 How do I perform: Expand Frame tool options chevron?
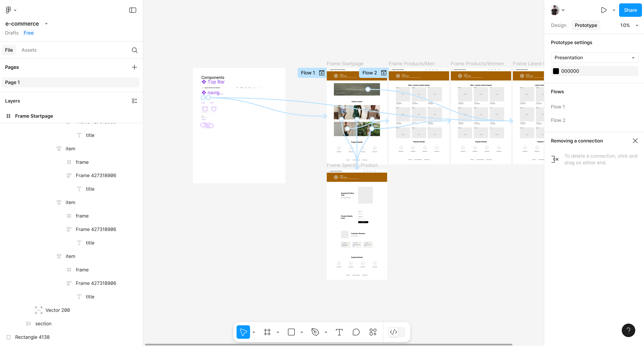point(278,332)
